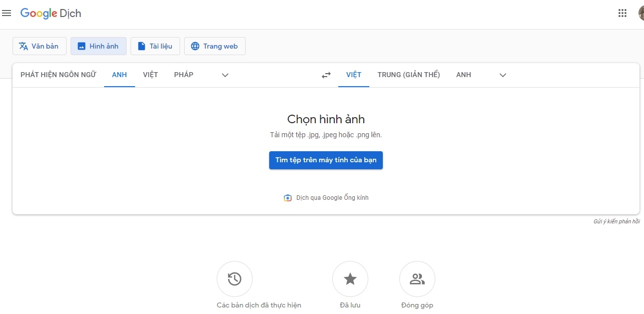The height and width of the screenshot is (314, 644).
Task: Switch to Hình ảnh image mode
Action: coord(99,46)
